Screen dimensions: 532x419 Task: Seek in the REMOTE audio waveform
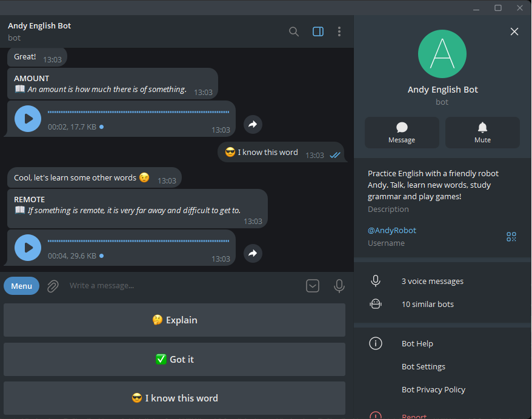pos(138,241)
